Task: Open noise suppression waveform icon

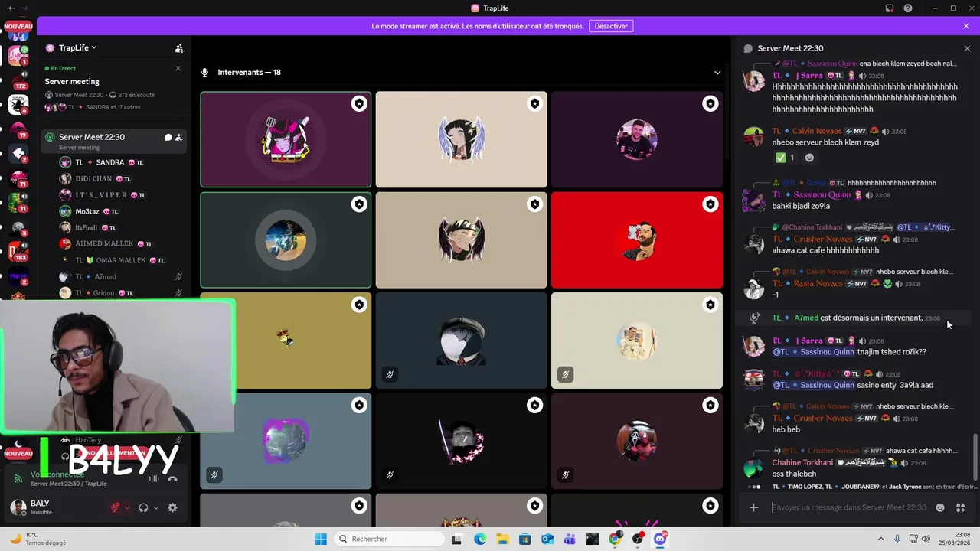Action: pos(154,478)
